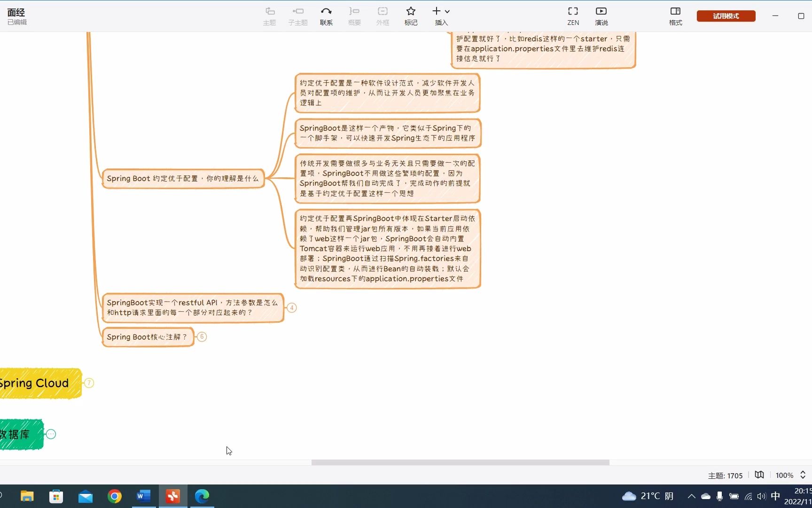Click the OneDrive cloud tray icon
This screenshot has height=508, width=812.
(x=706, y=496)
